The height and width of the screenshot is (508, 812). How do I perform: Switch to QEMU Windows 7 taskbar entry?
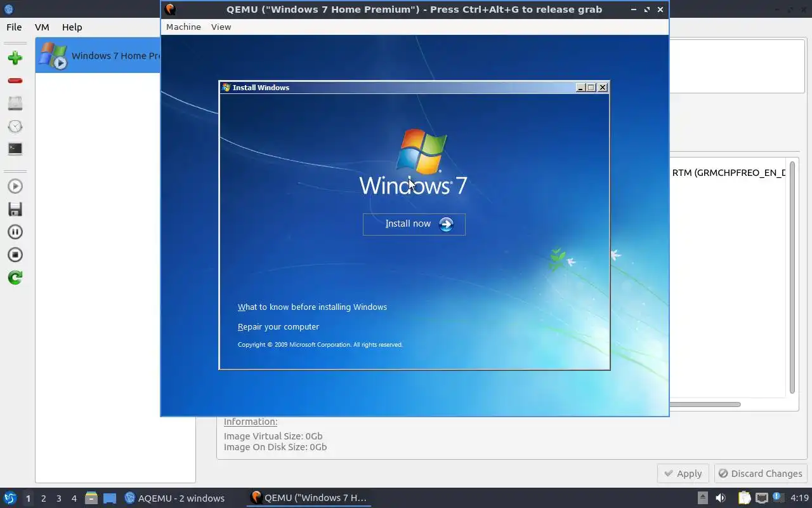click(x=309, y=498)
